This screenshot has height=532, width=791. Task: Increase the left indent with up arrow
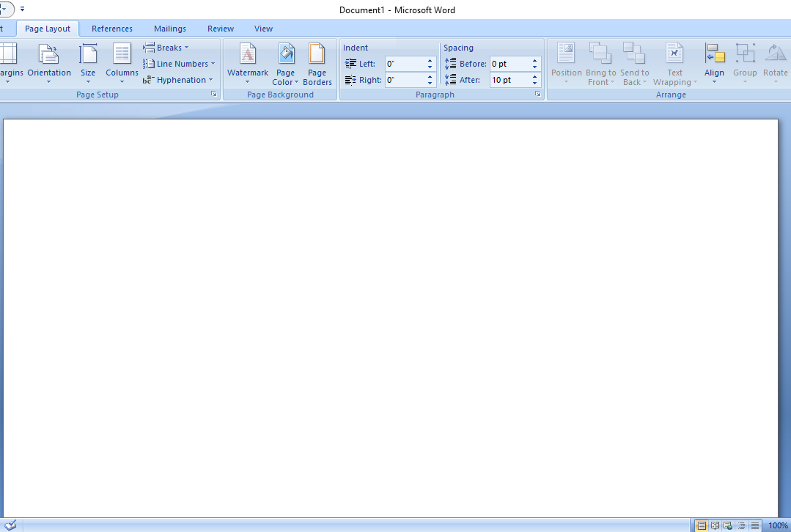(x=430, y=61)
